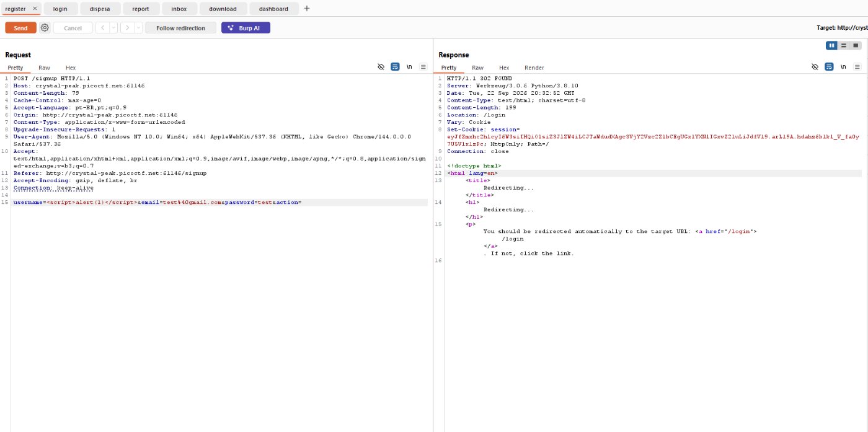Go back to previous request in history
The image size is (868, 432).
pos(102,28)
